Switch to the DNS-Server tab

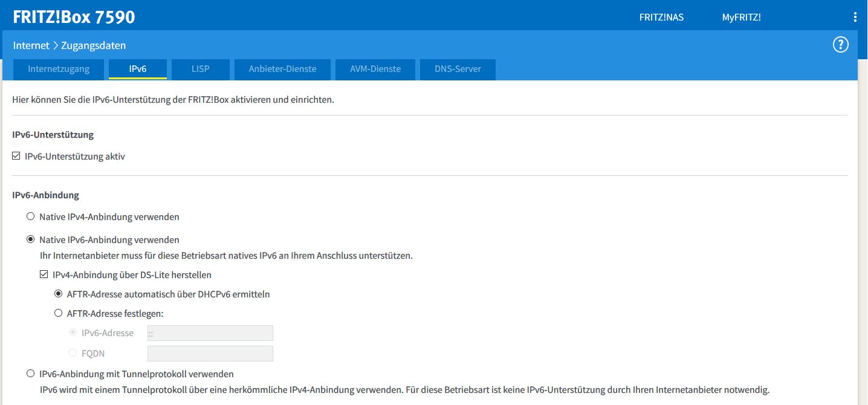[458, 69]
